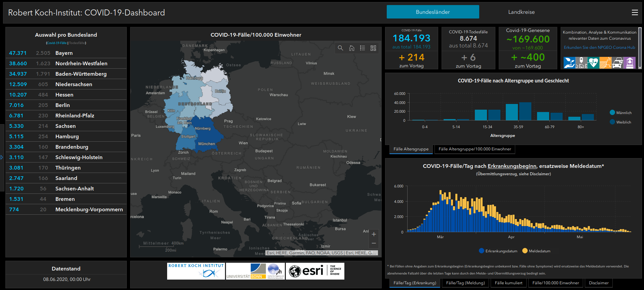Zoom out on the map
The height and width of the screenshot is (290, 644).
point(374,243)
